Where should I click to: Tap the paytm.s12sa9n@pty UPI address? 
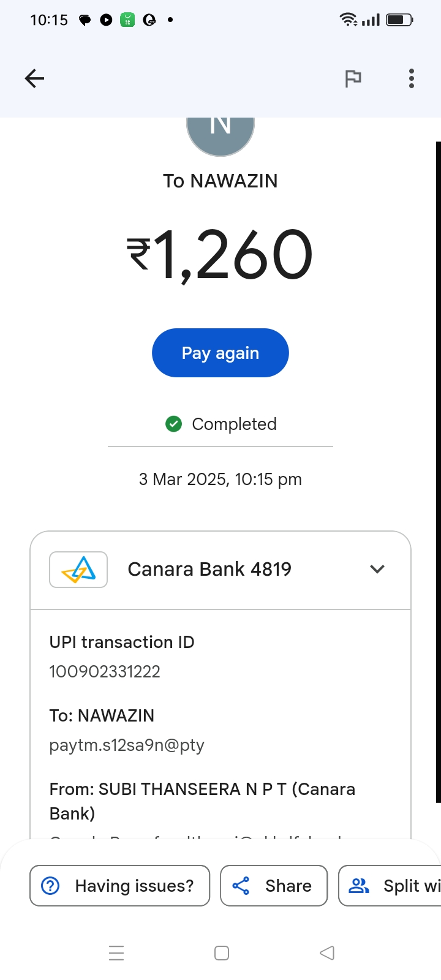[x=127, y=745]
